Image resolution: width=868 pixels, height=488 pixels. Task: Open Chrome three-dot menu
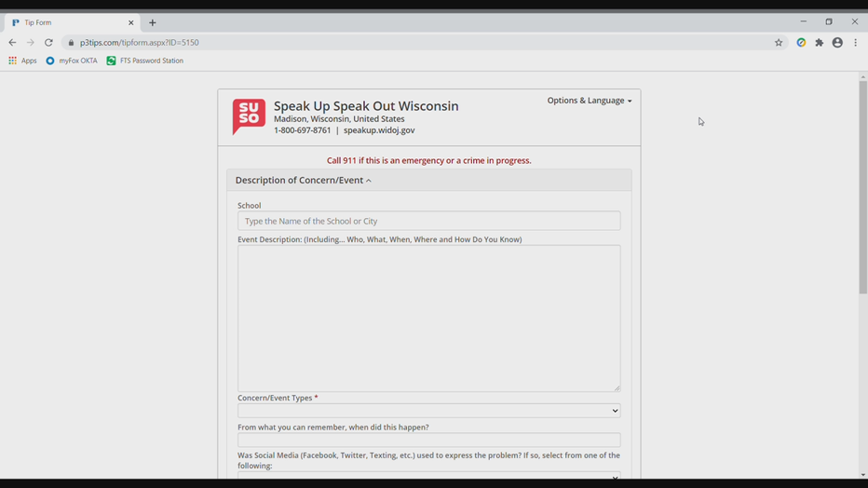pos(855,43)
